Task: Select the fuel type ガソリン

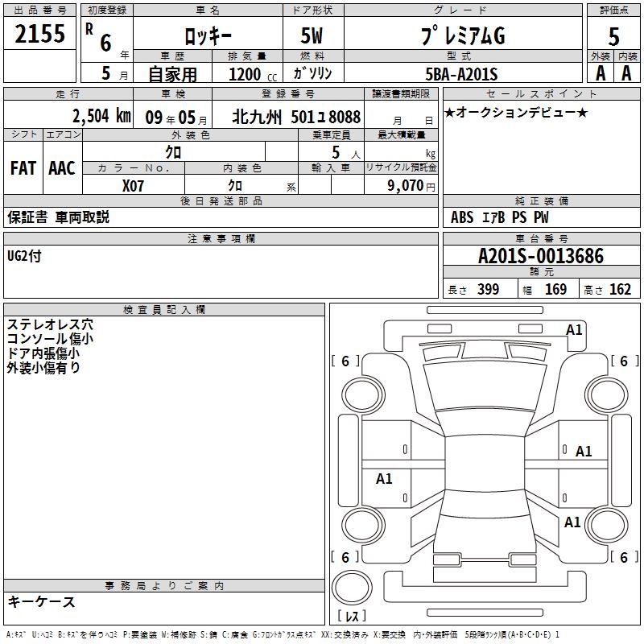Action: pos(312,73)
